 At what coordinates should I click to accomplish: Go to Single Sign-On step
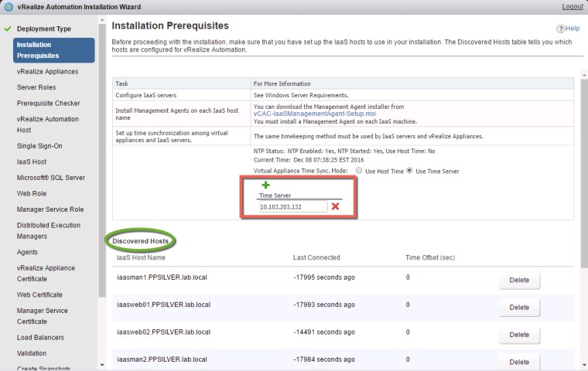pyautogui.click(x=39, y=146)
